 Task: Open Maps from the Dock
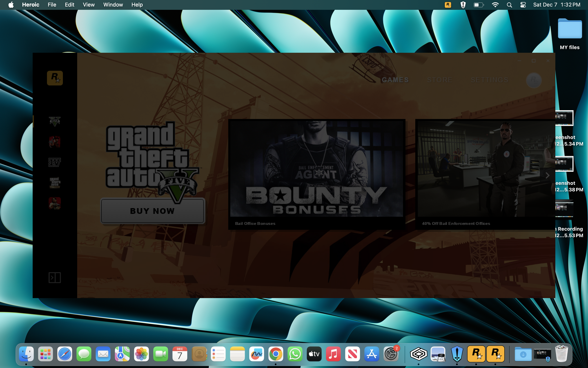(122, 354)
